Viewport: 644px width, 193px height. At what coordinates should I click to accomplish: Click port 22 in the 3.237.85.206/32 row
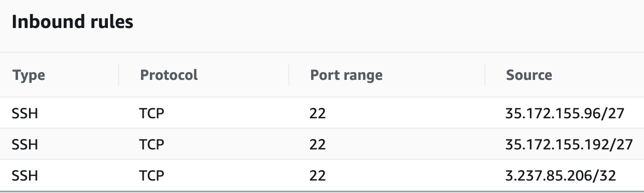click(318, 175)
